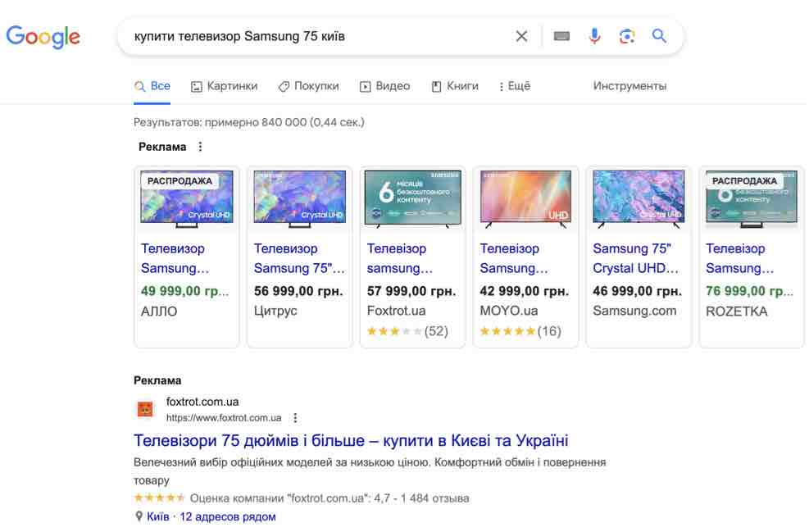Open the three-dot menu beside the foxtrot URL
Viewport: 809px width, 532px height.
(294, 417)
